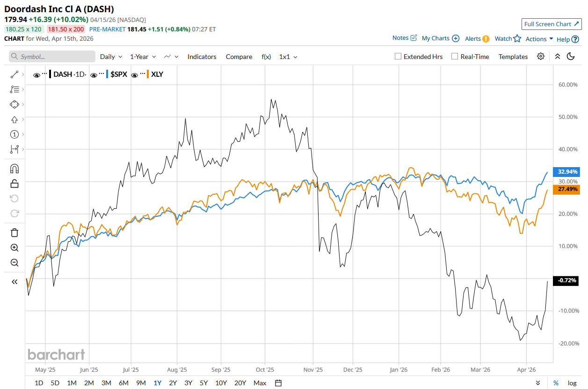
Task: Hide the $SPX comparison line
Action: (x=94, y=74)
